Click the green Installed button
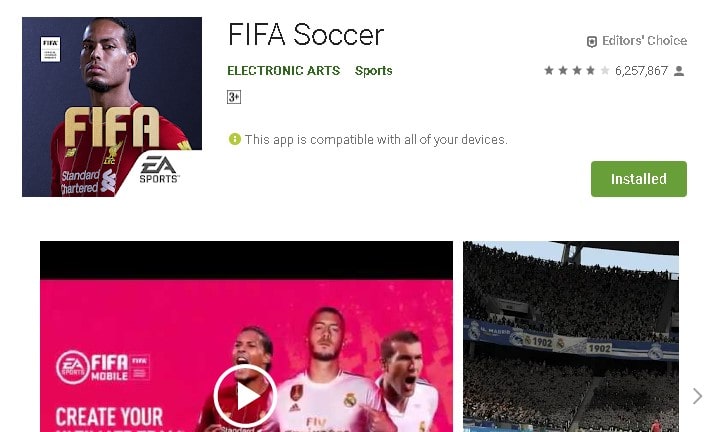This screenshot has height=432, width=716. (638, 179)
